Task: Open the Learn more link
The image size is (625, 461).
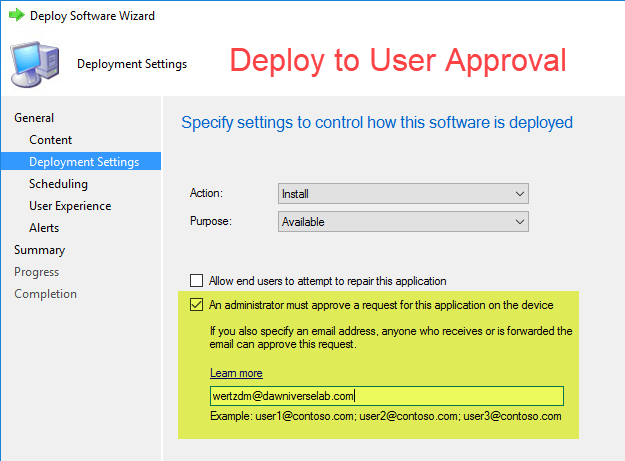Action: coord(236,373)
